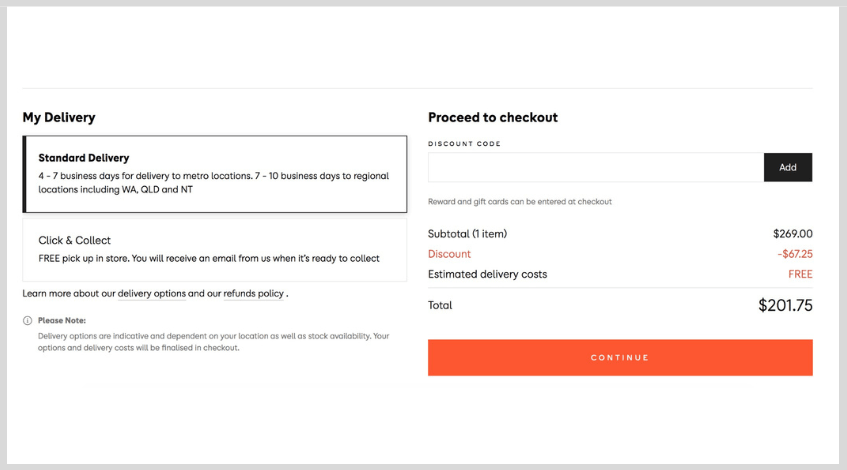Click the Discount label in summary
The image size is (847, 470).
[449, 254]
